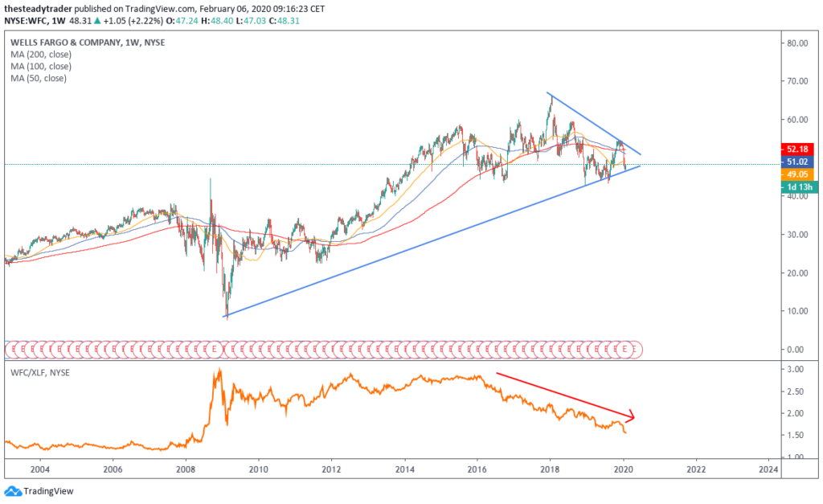Click the 2018 label on time axis
This screenshot has width=823, height=504.
(x=550, y=469)
